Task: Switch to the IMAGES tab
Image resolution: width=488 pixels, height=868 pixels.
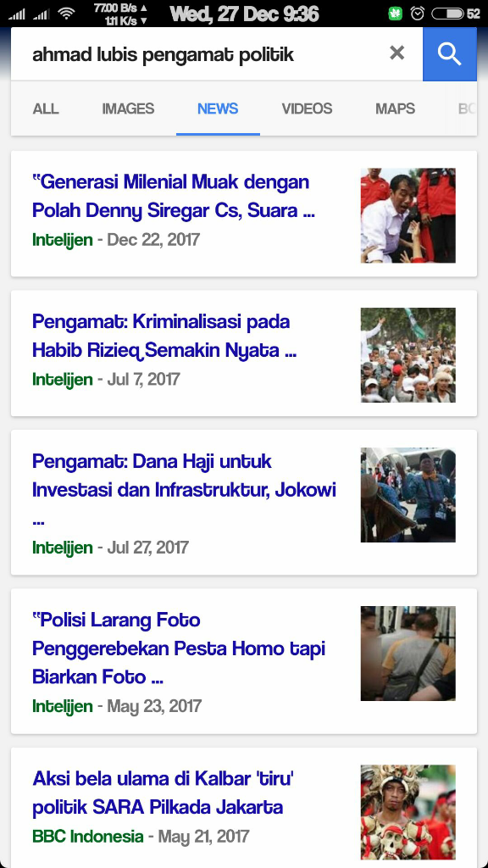Action: pos(128,108)
